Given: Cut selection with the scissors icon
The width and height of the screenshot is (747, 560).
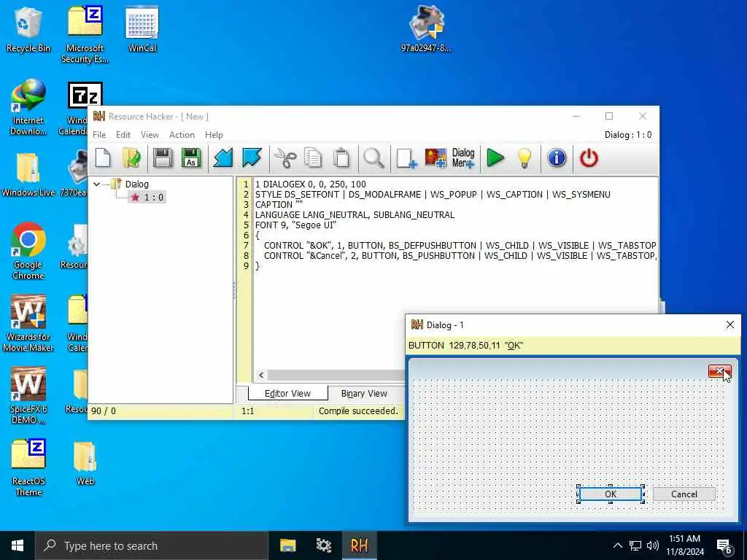Looking at the screenshot, I should (x=285, y=158).
